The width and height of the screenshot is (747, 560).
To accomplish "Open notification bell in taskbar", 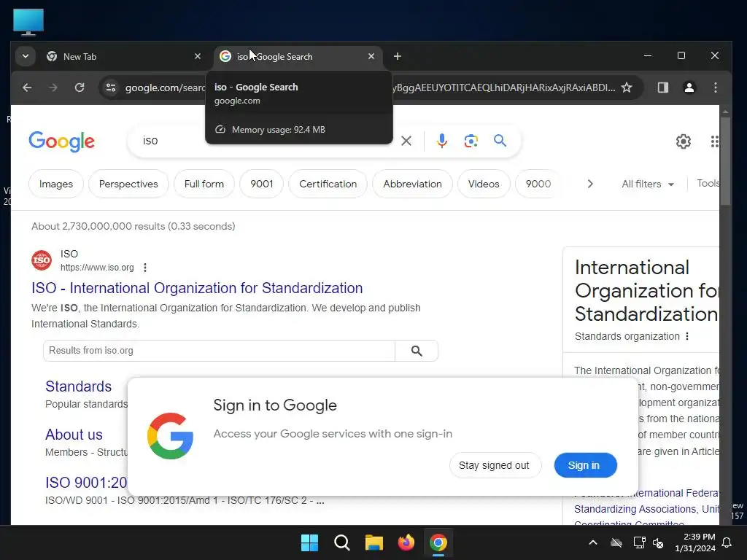I will click(x=727, y=542).
